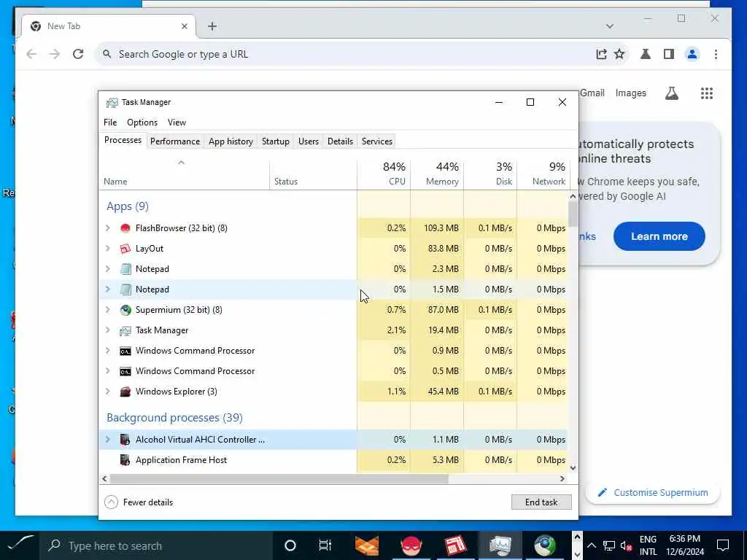Click the Task Manager process row icon
Image resolution: width=747 pixels, height=560 pixels.
pyautogui.click(x=125, y=330)
